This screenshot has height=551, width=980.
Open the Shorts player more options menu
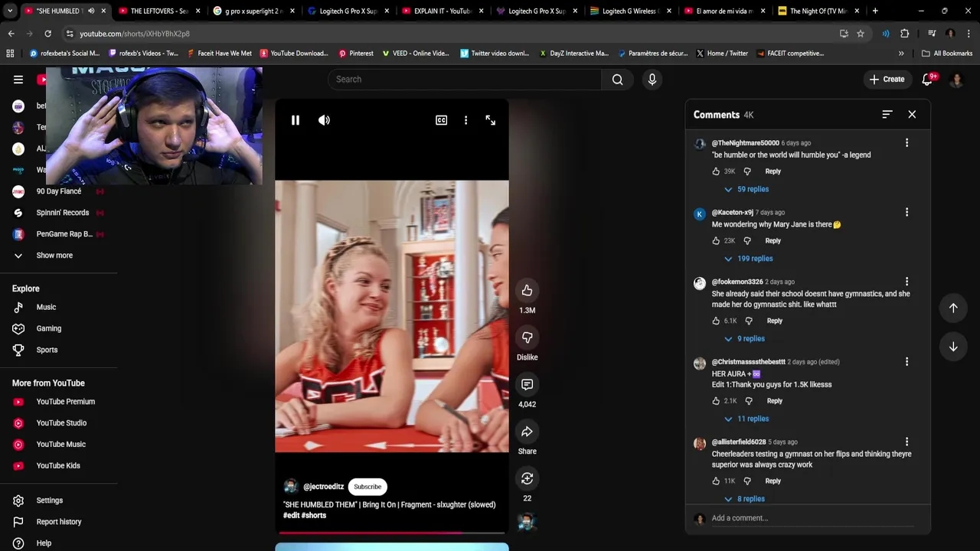465,120
